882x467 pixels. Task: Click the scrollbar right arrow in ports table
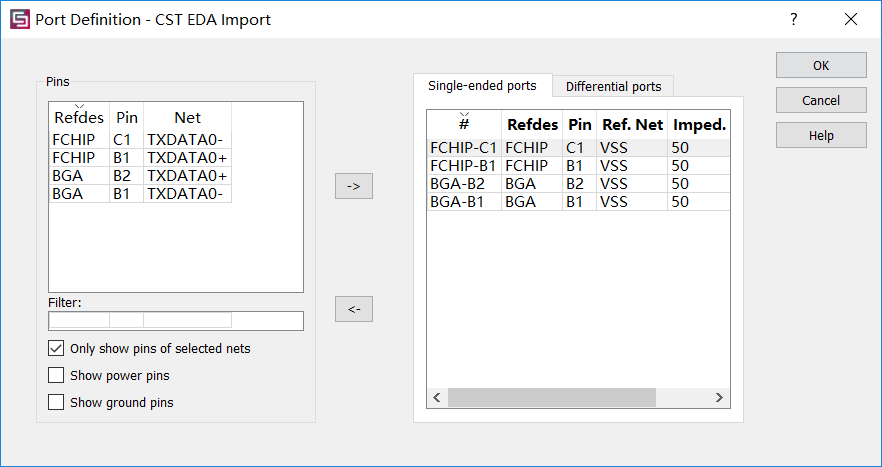click(719, 397)
